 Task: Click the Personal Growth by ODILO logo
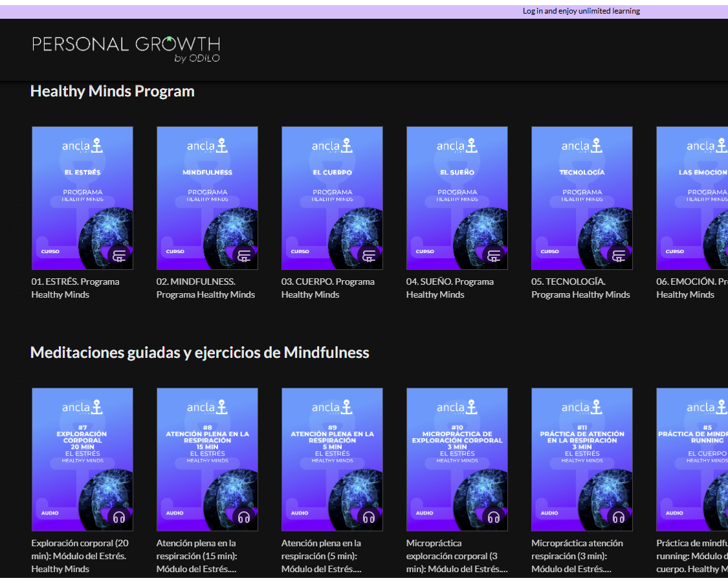pyautogui.click(x=126, y=49)
